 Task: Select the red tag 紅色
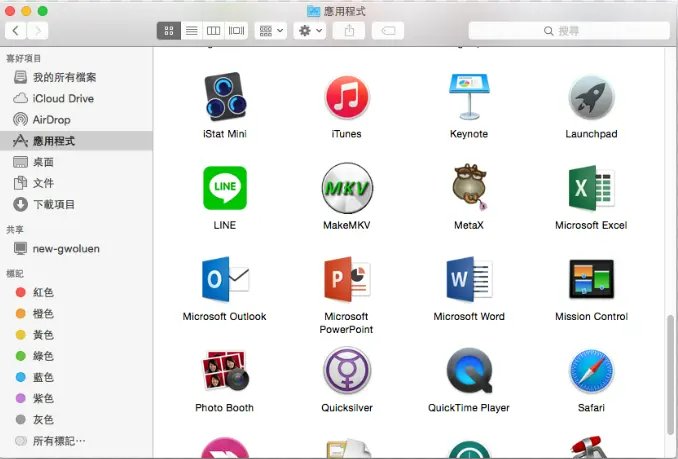pyautogui.click(x=76, y=292)
